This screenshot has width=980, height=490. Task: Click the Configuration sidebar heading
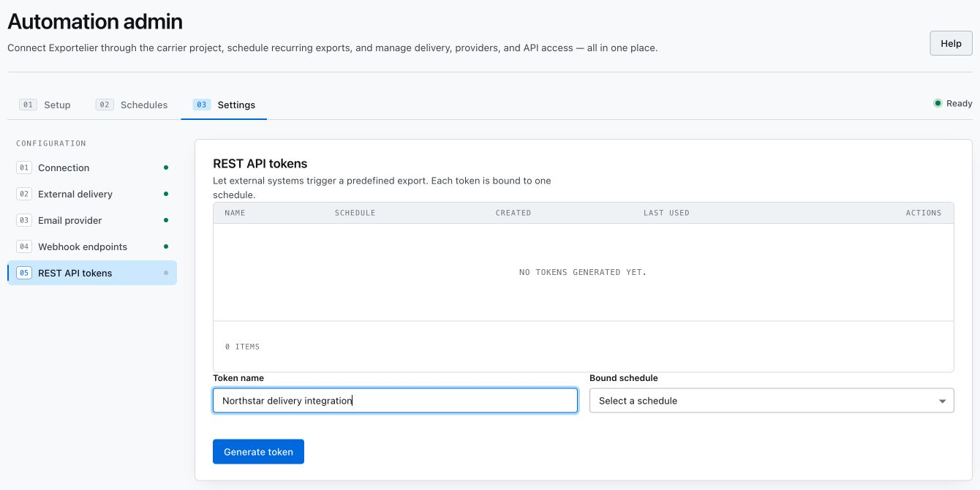51,143
